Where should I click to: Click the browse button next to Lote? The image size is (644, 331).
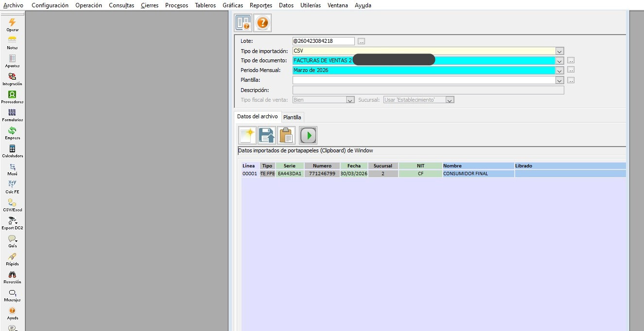pyautogui.click(x=361, y=41)
